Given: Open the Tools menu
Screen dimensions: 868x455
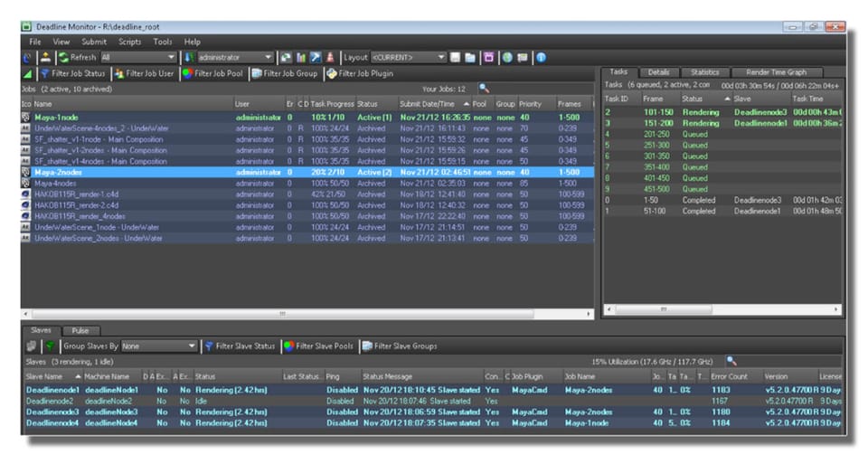Looking at the screenshot, I should [x=163, y=42].
